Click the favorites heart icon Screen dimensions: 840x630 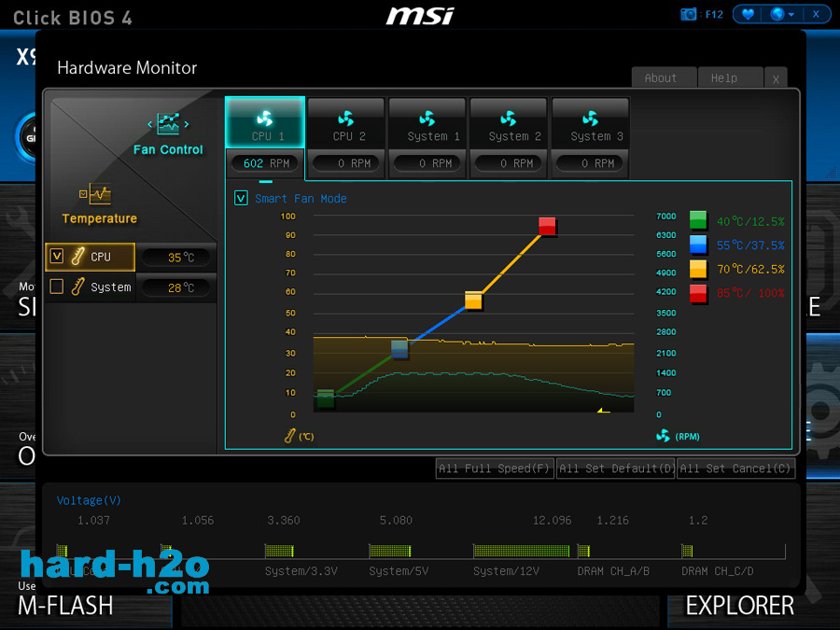(748, 14)
